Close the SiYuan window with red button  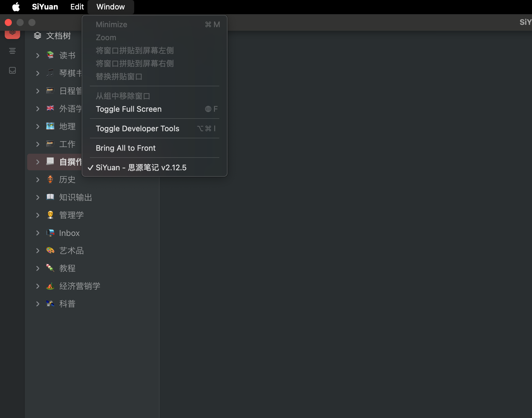pyautogui.click(x=8, y=22)
